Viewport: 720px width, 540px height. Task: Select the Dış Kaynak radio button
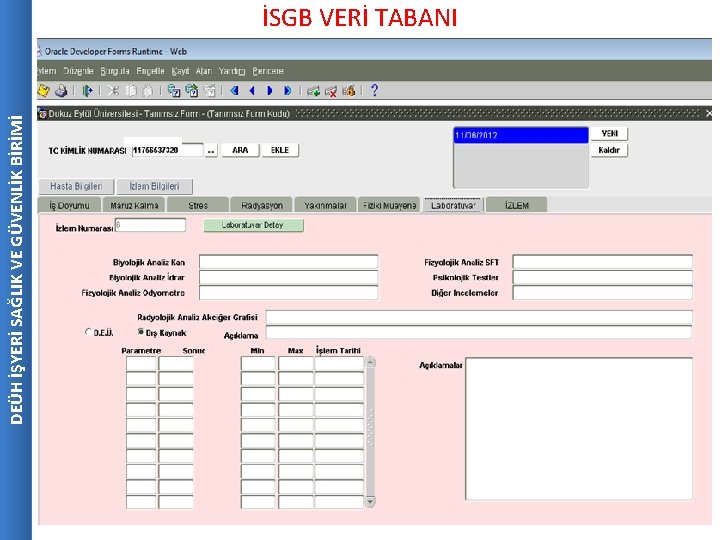[141, 332]
